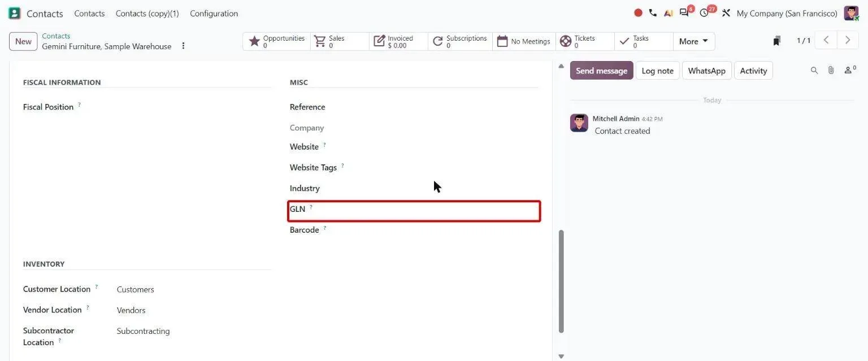Click scroll-up arrow of form scrollbar
Screen dimensions: 868x361
tap(561, 66)
